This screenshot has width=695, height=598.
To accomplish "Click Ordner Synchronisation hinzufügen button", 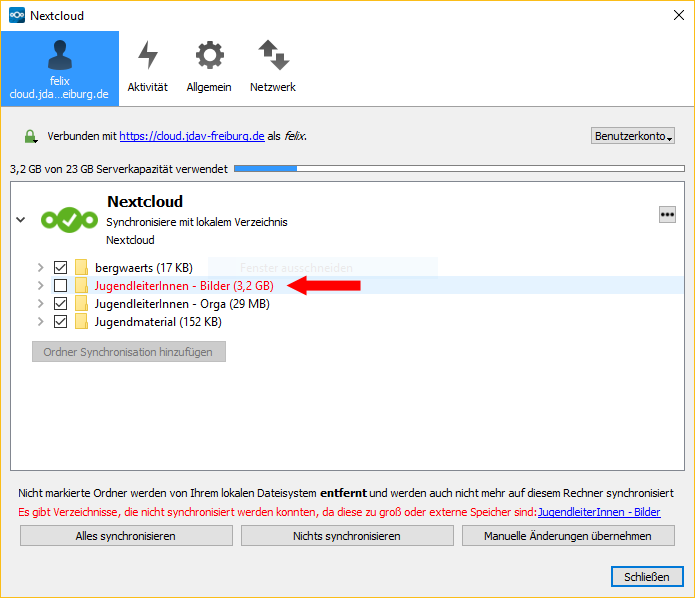I will [129, 352].
